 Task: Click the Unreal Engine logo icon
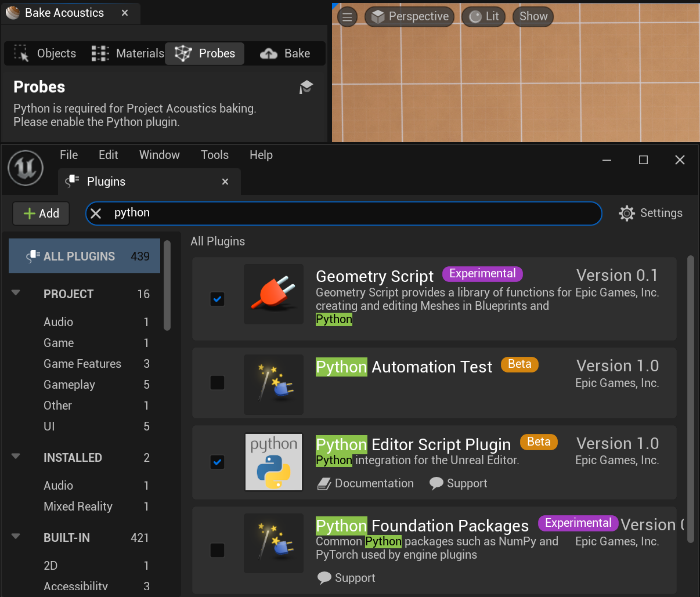point(26,168)
